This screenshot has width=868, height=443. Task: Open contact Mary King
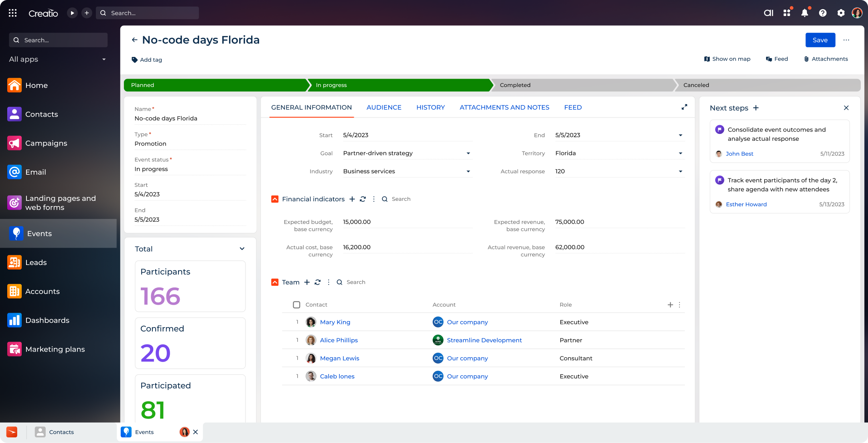tap(335, 322)
